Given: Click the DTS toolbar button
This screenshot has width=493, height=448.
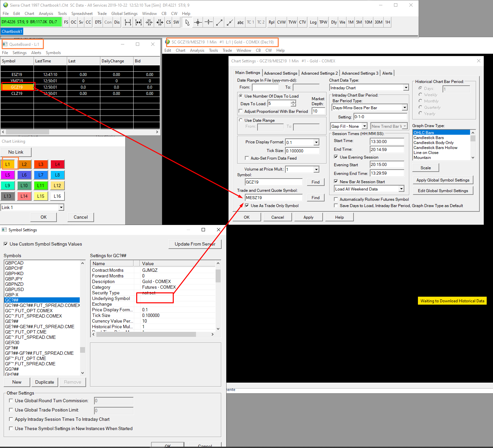Looking at the screenshot, I should pos(98,22).
